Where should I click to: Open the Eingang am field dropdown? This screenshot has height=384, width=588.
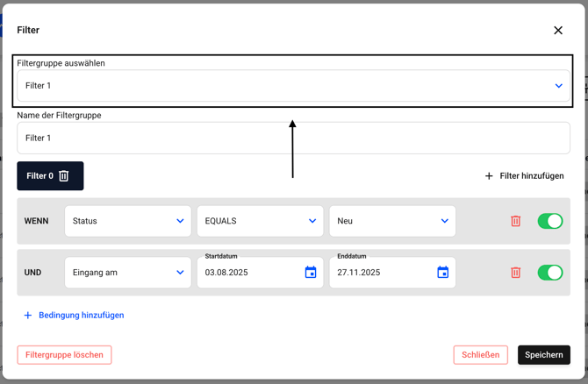128,273
